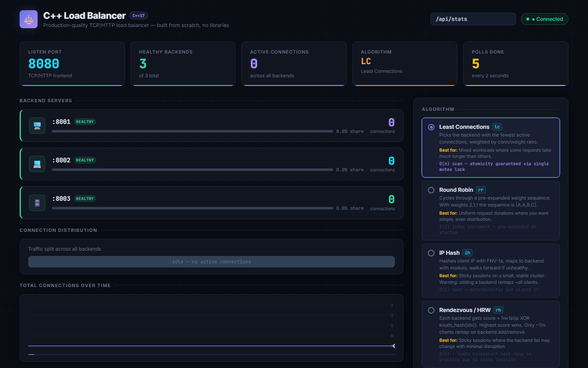Click the :8002 port label
Viewport: 588px width, 368px height.
(61, 160)
